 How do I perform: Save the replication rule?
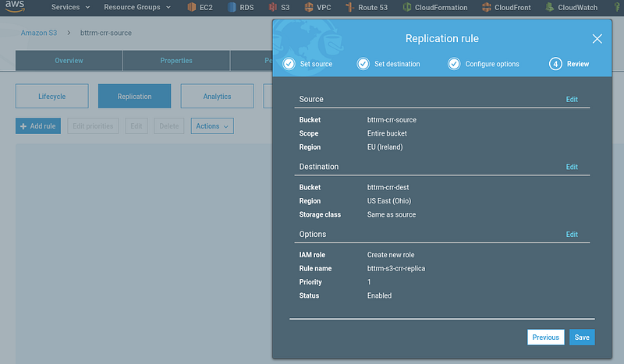[582, 337]
